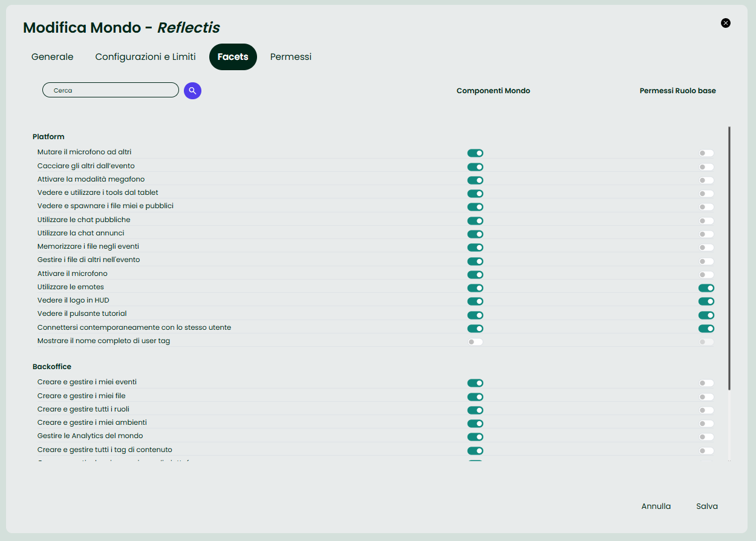Image resolution: width=756 pixels, height=541 pixels.
Task: Select the Facets tab
Action: point(233,56)
